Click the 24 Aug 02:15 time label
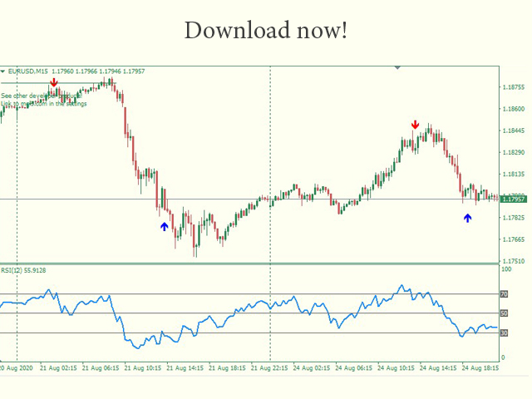Image resolution: width=532 pixels, height=399 pixels. [312, 368]
